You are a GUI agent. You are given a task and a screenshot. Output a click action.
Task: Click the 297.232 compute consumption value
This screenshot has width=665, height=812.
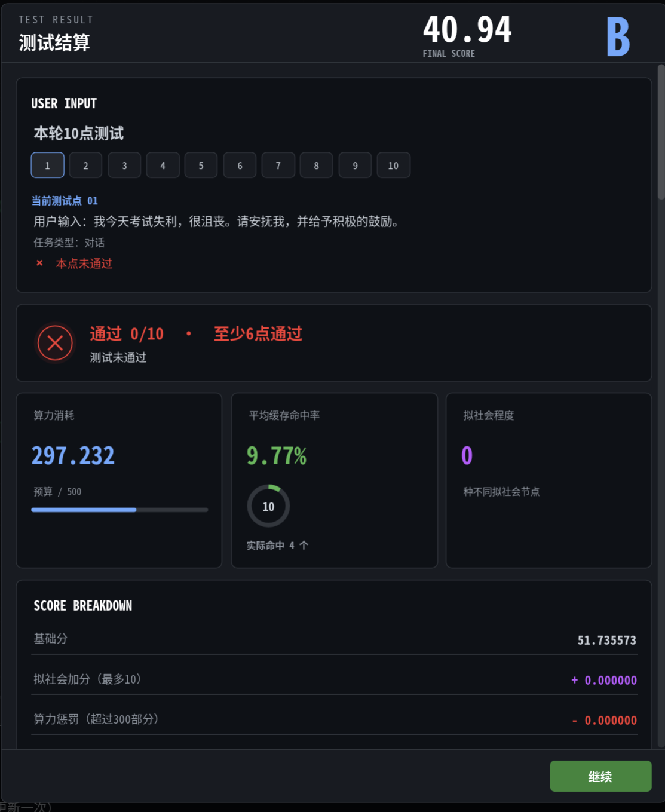pyautogui.click(x=73, y=456)
